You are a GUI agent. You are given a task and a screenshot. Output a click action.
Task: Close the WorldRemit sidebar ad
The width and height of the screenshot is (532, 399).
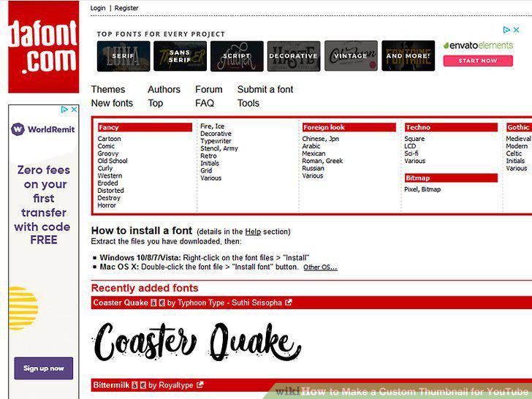(x=74, y=110)
